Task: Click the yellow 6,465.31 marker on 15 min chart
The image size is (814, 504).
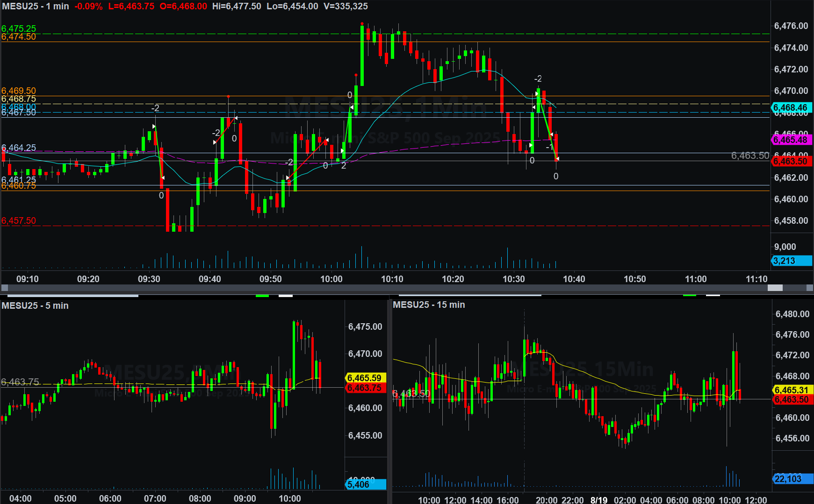Action: click(x=791, y=390)
